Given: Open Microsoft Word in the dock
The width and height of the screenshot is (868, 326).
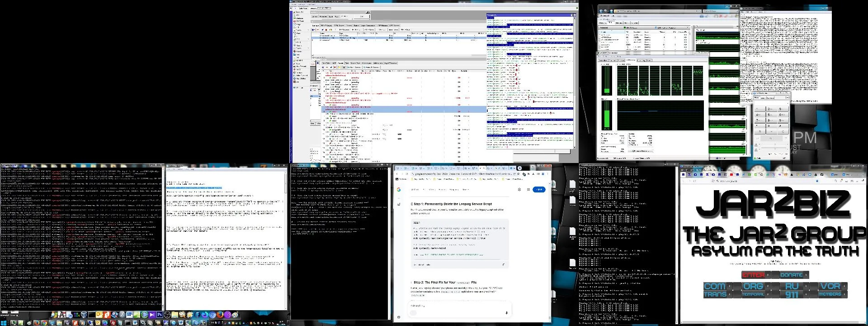Looking at the screenshot, I should pos(129,315).
